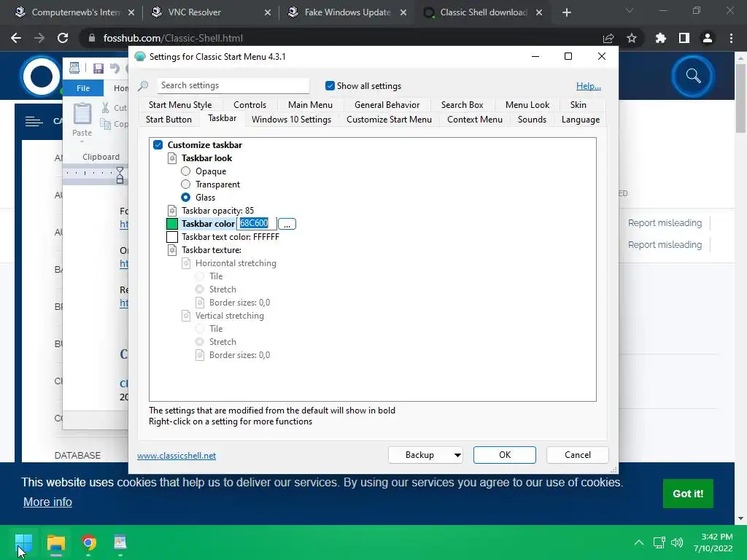Open the Sounds tab

click(x=532, y=120)
